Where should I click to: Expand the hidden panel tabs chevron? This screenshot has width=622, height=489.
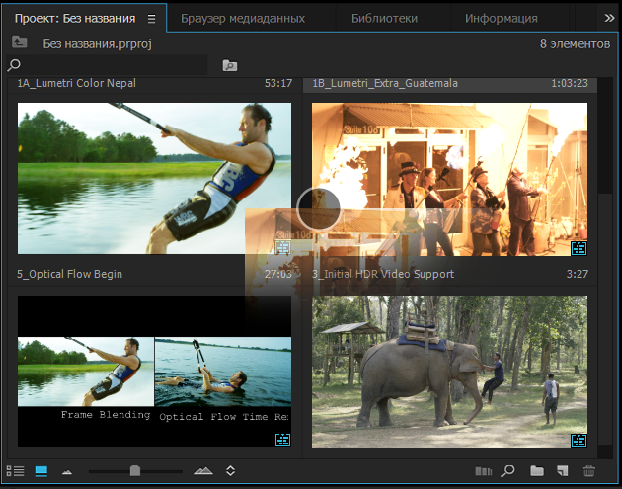(x=609, y=18)
